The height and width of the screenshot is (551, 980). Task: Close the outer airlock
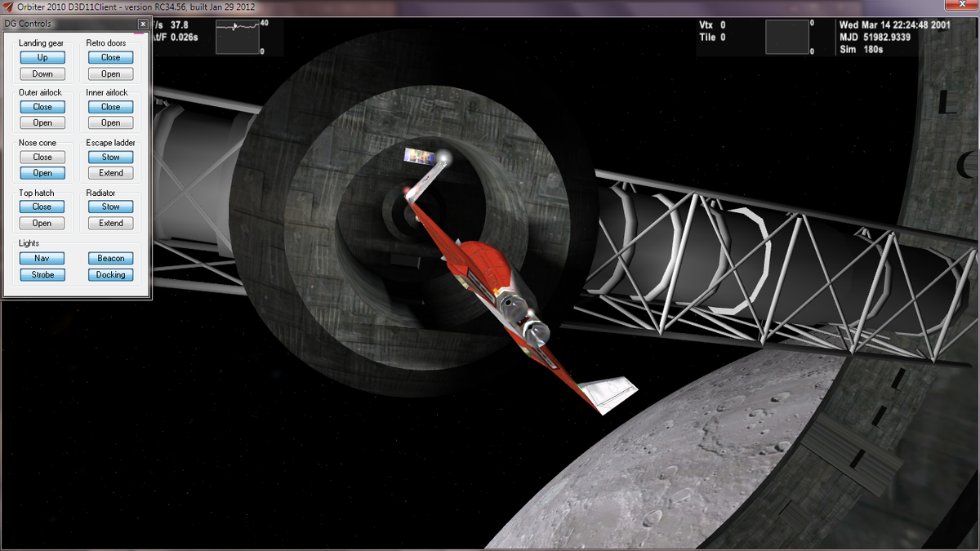pos(42,107)
